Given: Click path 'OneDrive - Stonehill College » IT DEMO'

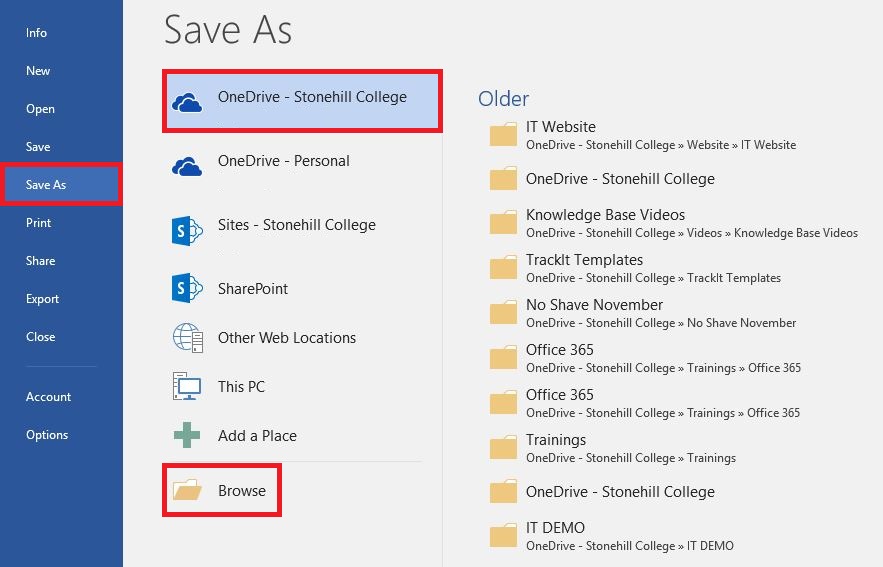Looking at the screenshot, I should pos(630,546).
